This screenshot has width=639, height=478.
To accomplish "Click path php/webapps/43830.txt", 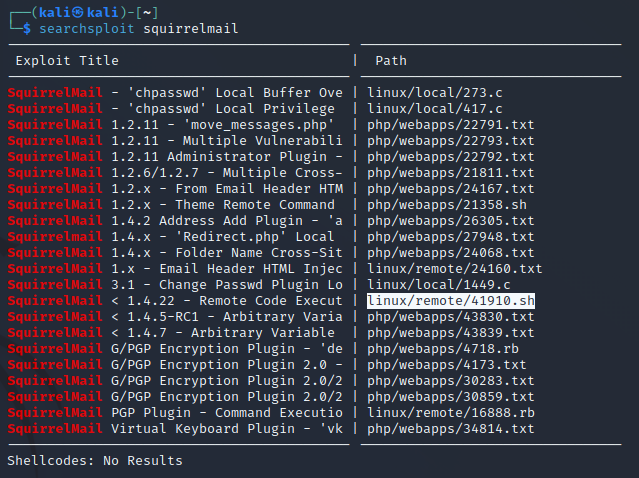I will click(451, 317).
